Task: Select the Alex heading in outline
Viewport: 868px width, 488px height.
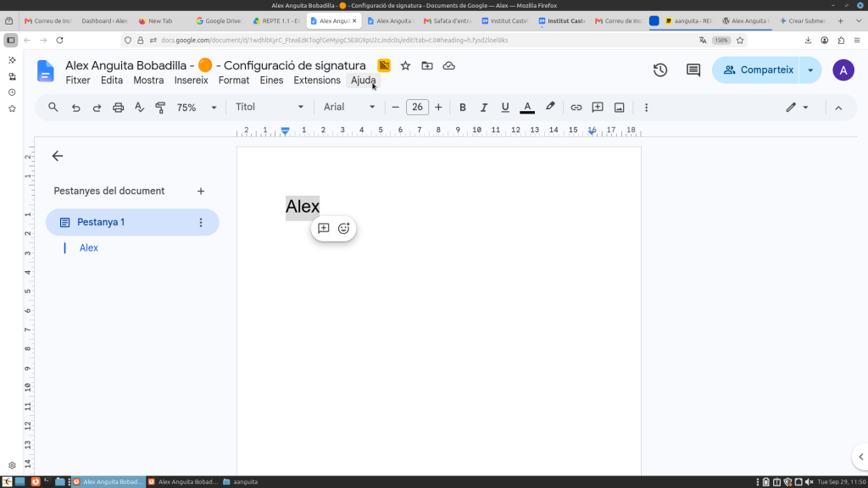Action: (88, 248)
